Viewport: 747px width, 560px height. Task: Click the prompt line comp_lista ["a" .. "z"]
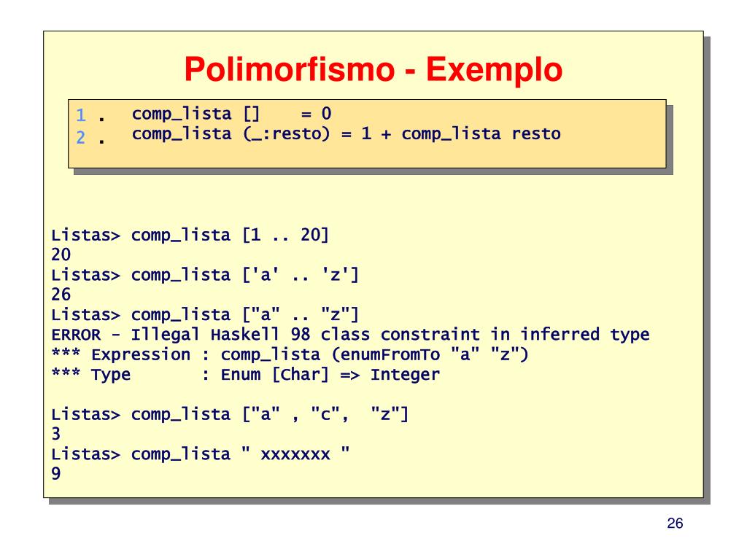[205, 315]
